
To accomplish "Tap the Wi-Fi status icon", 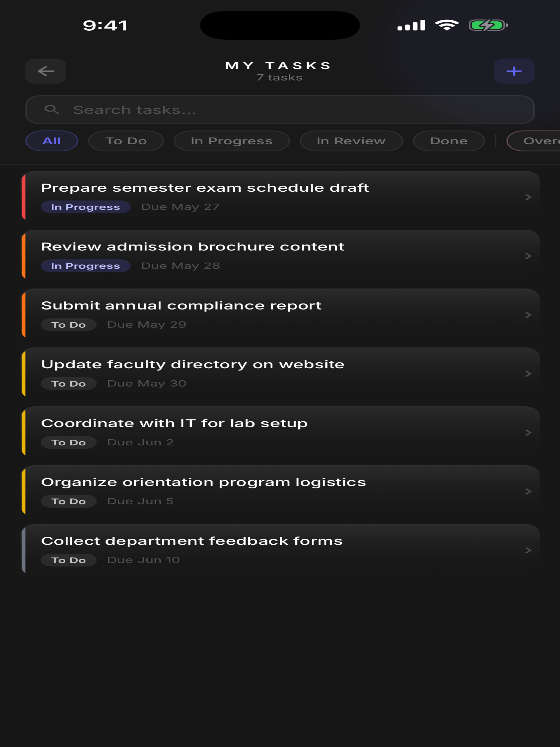I will (x=447, y=25).
